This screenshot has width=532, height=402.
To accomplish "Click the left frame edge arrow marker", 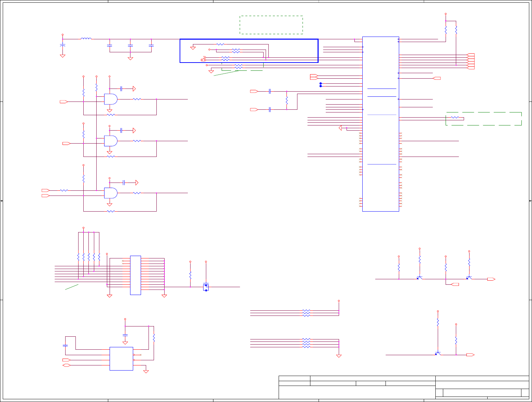I will point(2,201).
